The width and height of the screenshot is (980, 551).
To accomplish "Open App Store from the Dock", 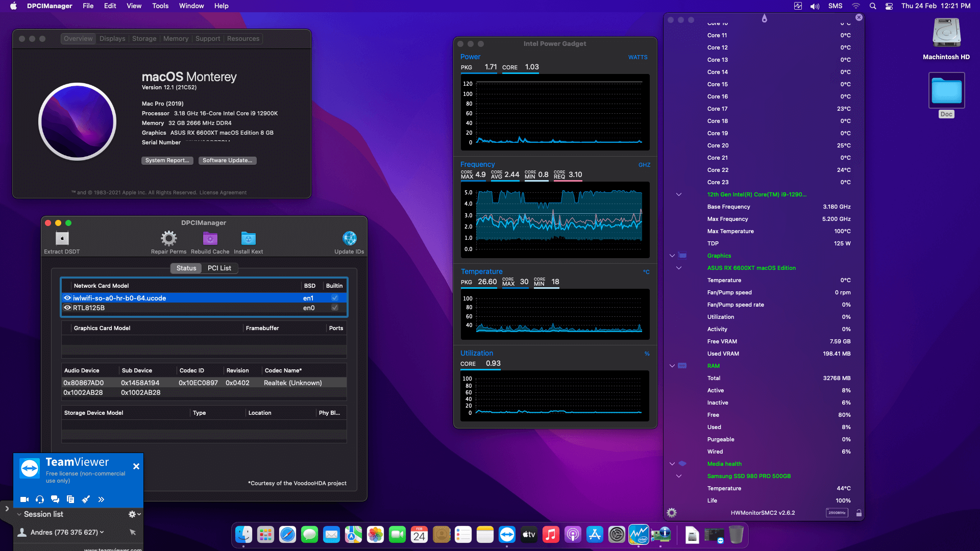I will tap(595, 535).
